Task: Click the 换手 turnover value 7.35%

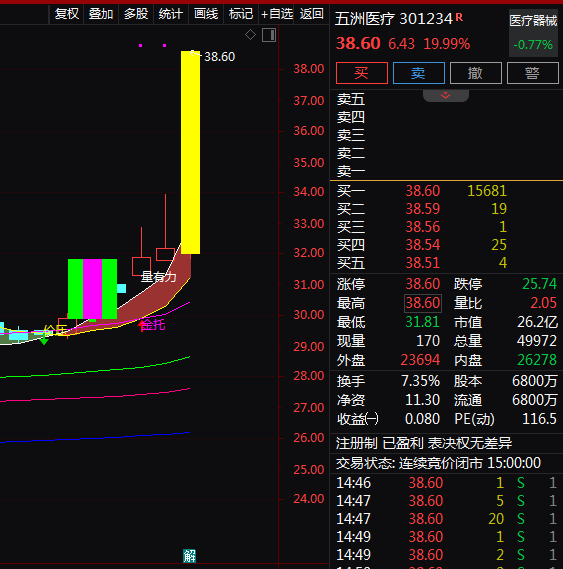Action: pos(420,381)
